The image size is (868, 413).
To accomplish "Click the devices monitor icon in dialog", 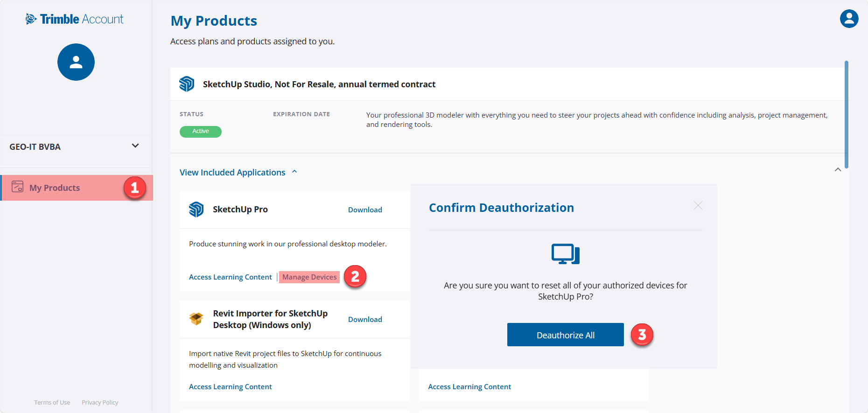I will [x=566, y=254].
